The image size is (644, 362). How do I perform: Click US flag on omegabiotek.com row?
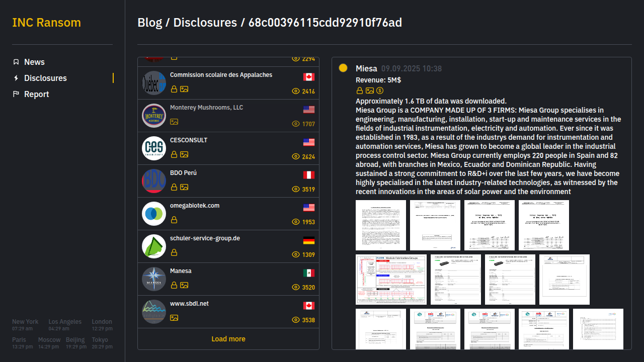tap(309, 208)
